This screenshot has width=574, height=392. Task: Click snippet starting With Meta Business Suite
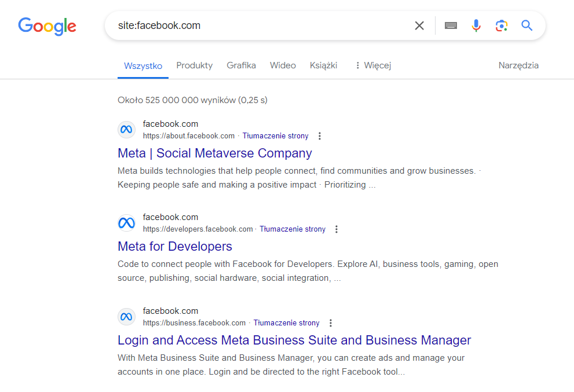[x=291, y=365]
